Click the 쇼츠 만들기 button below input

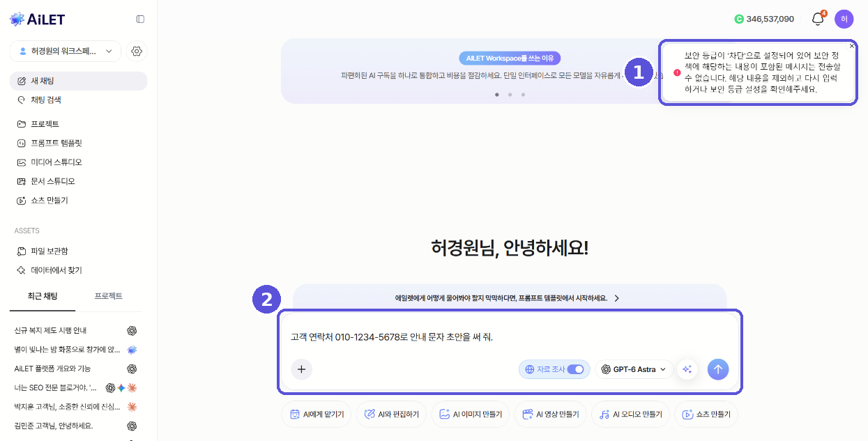coord(706,414)
